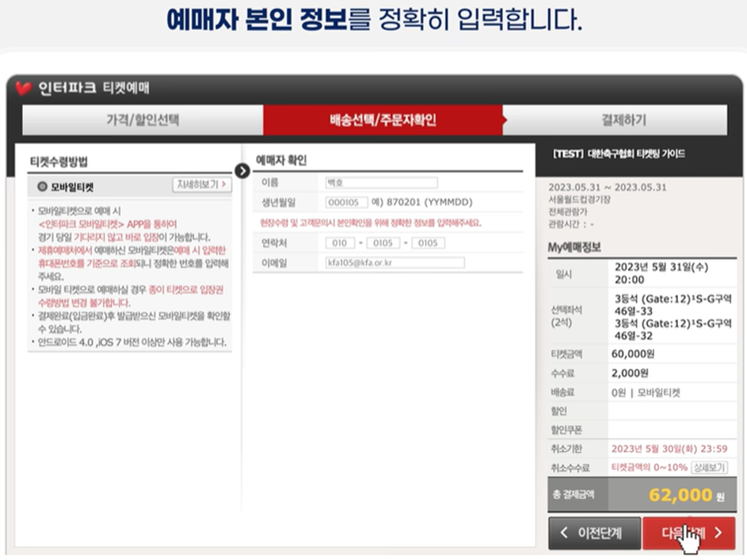This screenshot has height=560, width=747.
Task: Click the 티켓금액의 0~10% cancellation fee text
Action: click(650, 467)
